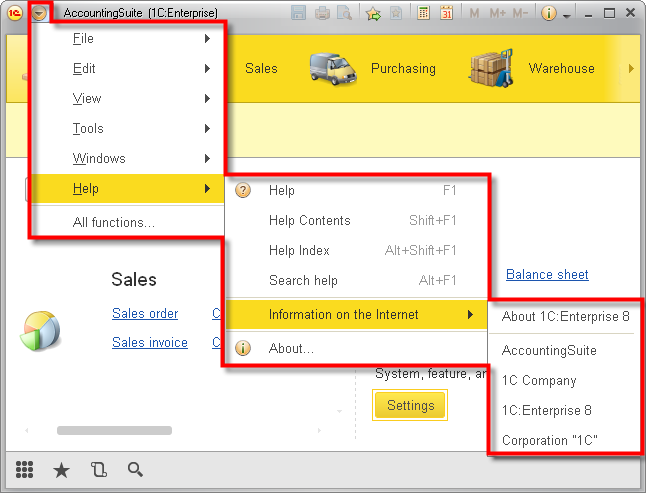Open the Sales order link
Screen dimensions: 646x493
tap(145, 314)
